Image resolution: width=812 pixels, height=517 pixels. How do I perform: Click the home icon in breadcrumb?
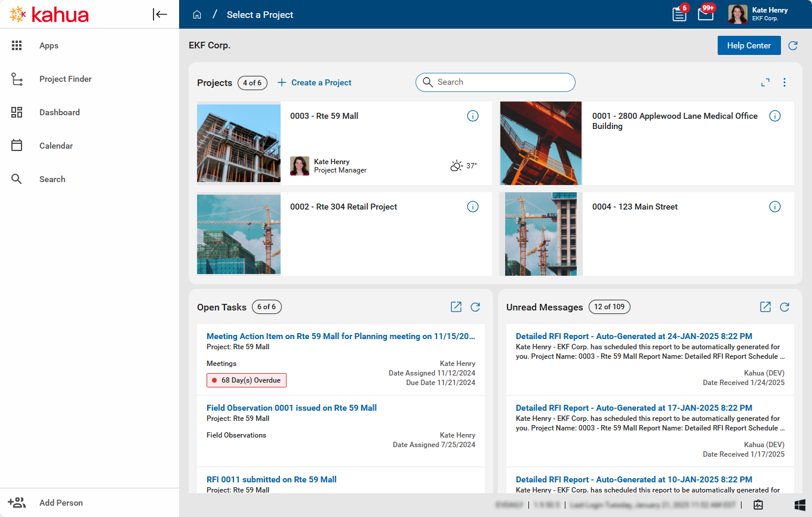tap(197, 14)
